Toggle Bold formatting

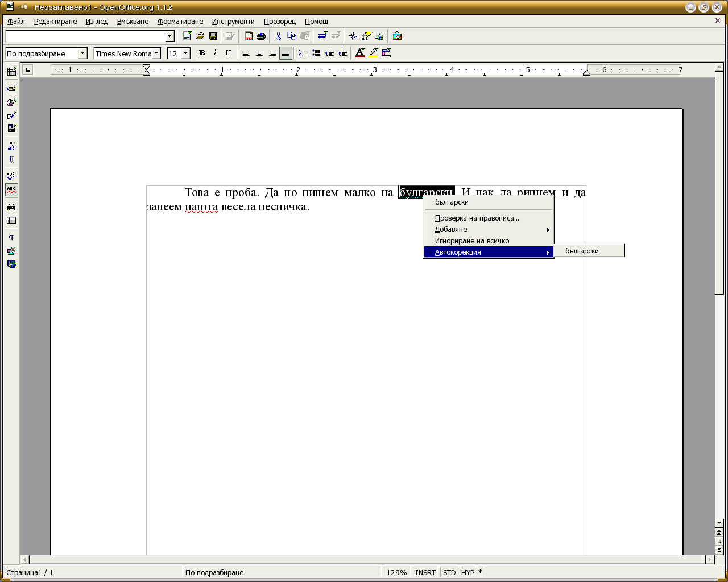[202, 53]
